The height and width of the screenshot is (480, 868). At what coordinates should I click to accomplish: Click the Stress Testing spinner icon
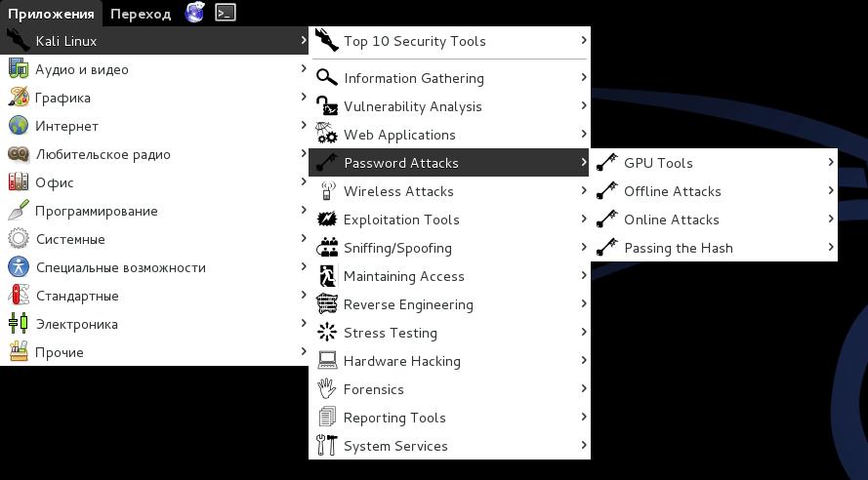click(327, 333)
